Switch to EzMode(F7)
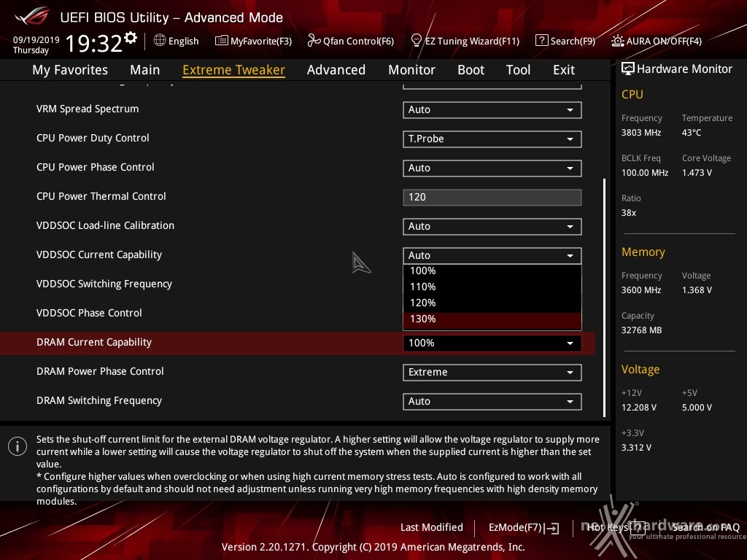Screen dimensions: 747x560 pyautogui.click(x=516, y=528)
